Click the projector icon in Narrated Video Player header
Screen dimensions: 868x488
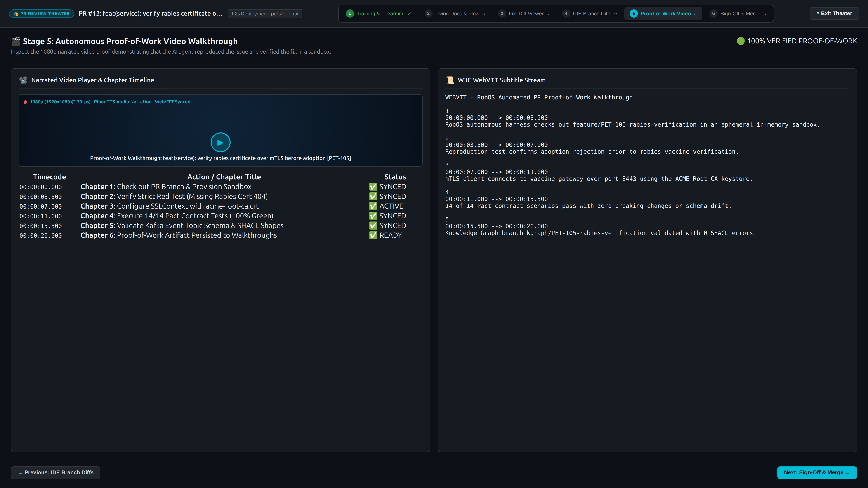point(23,80)
